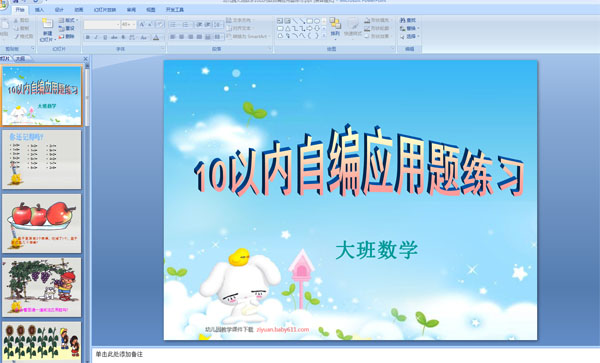This screenshot has width=600, height=363.
Task: Click the Select (选择) button in editing group
Action: tap(410, 36)
